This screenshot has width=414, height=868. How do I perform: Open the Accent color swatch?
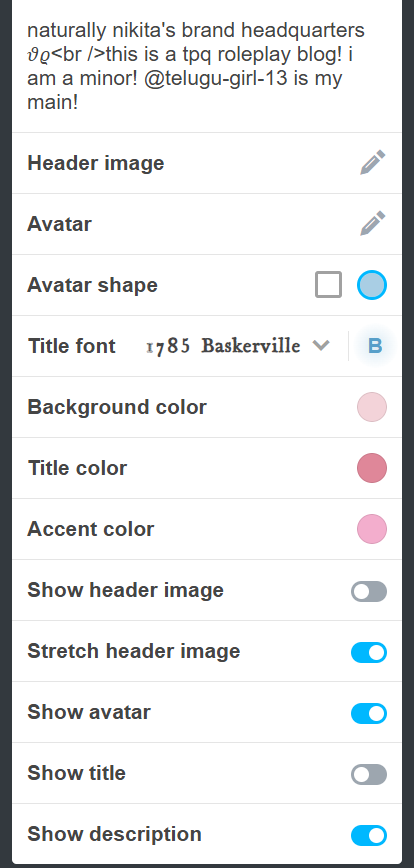[x=371, y=529]
